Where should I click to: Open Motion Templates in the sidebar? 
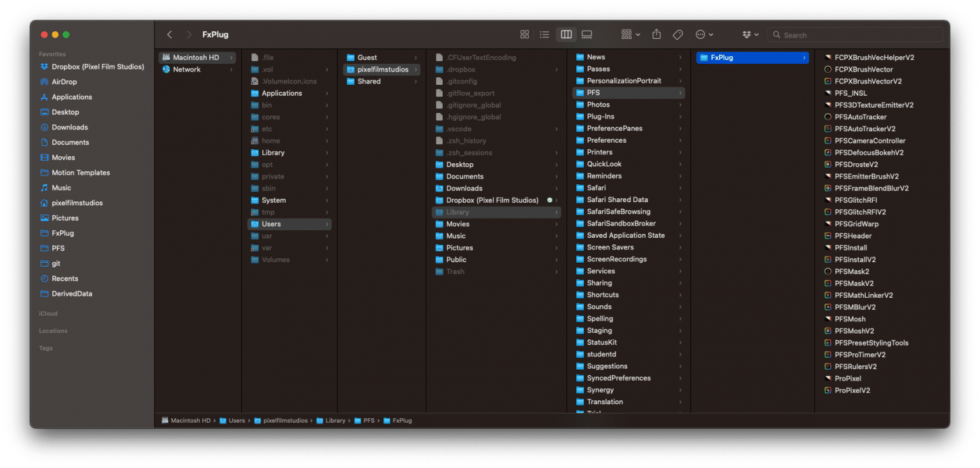(75, 173)
